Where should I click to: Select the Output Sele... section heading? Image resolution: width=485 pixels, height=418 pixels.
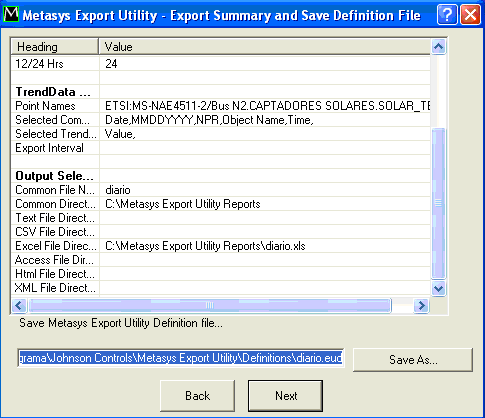[x=54, y=176]
